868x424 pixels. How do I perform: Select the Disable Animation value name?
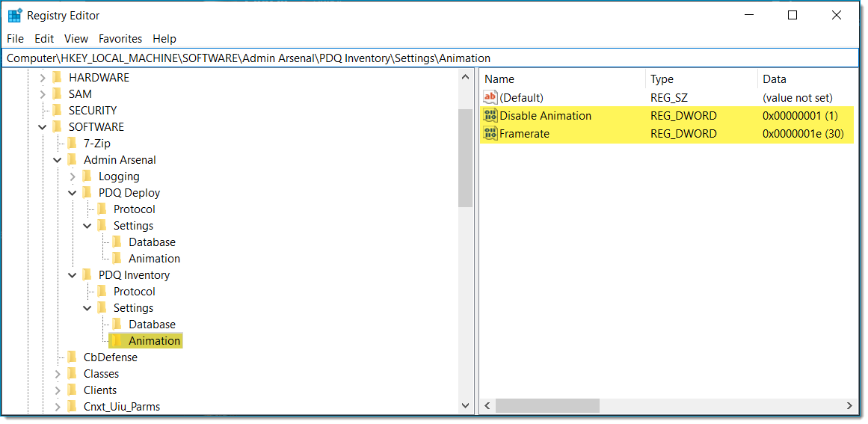[x=545, y=116]
